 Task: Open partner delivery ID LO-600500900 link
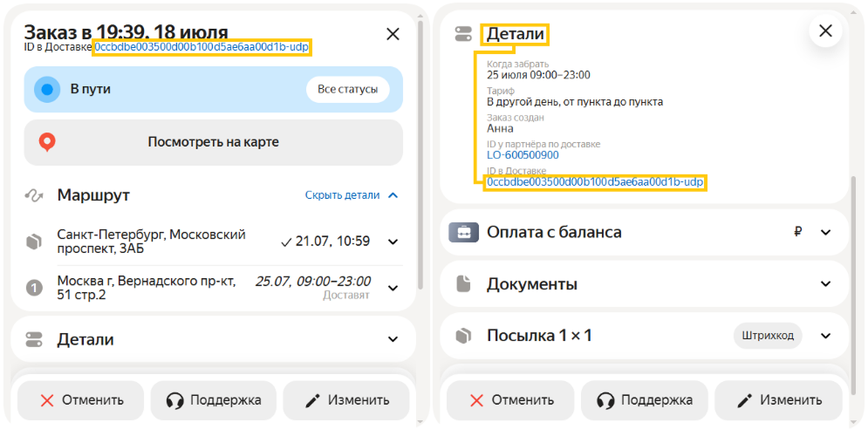[523, 155]
